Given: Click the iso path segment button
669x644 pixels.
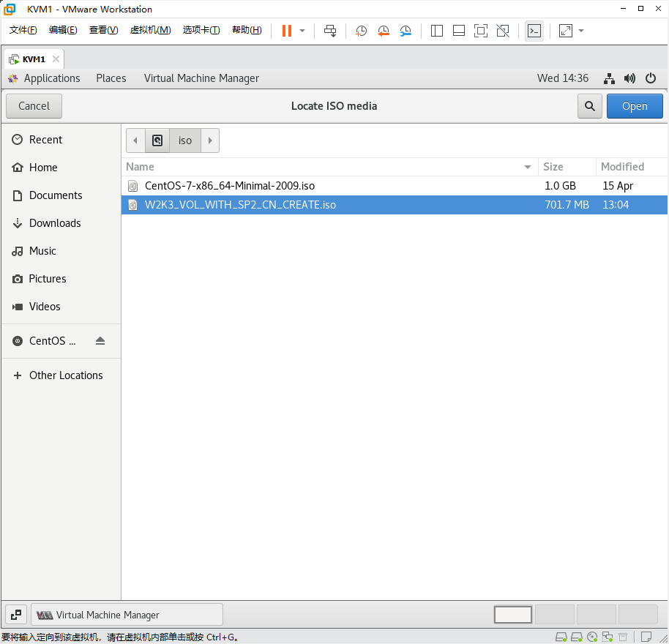Looking at the screenshot, I should pyautogui.click(x=184, y=141).
